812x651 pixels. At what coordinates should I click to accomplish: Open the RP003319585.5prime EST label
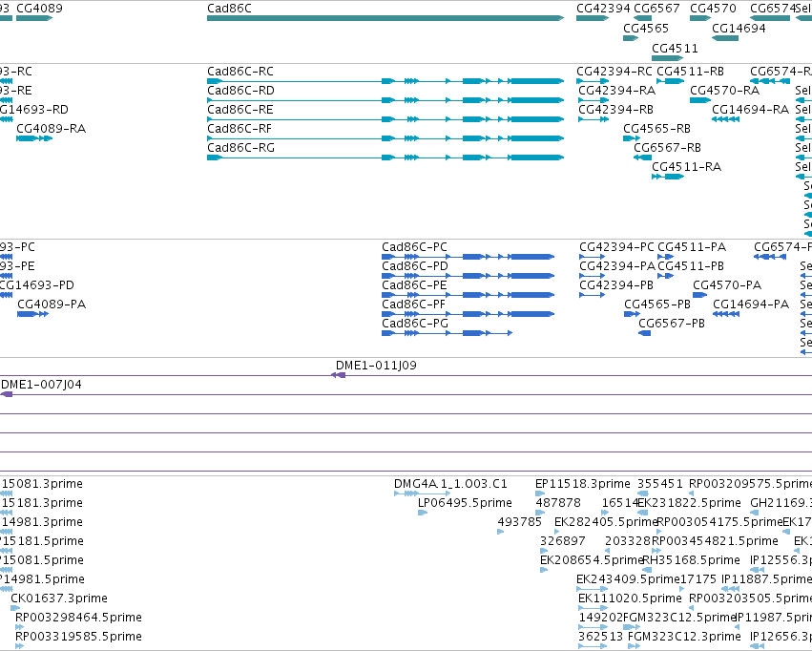click(78, 637)
